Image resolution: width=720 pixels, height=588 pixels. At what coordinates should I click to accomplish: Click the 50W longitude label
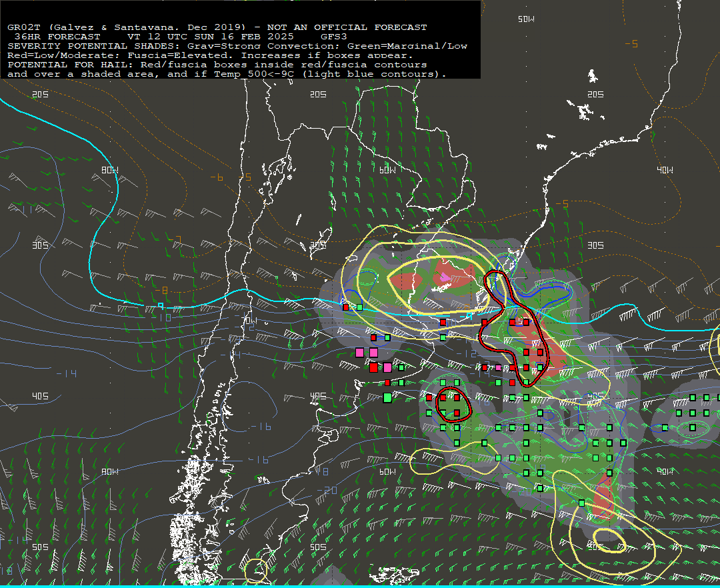526,19
